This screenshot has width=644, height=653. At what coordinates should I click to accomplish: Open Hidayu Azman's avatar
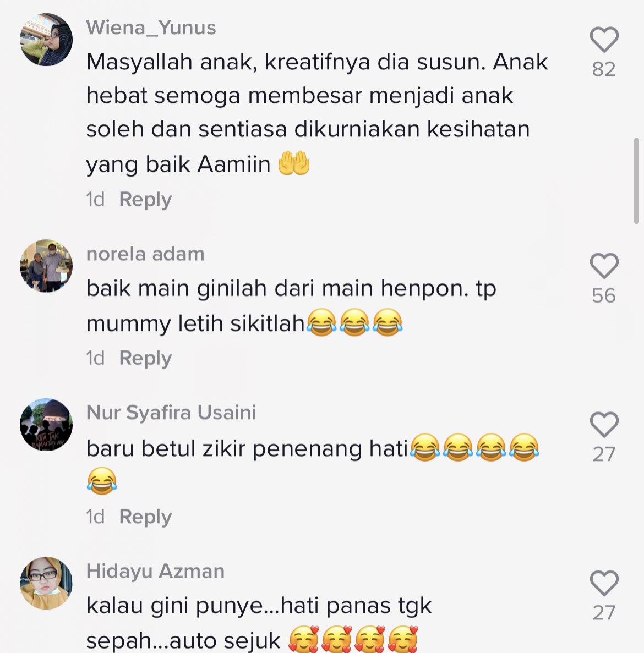(x=46, y=583)
